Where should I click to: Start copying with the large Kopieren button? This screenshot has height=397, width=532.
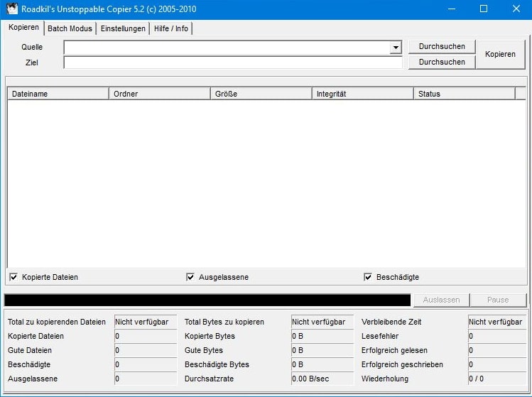(x=500, y=54)
